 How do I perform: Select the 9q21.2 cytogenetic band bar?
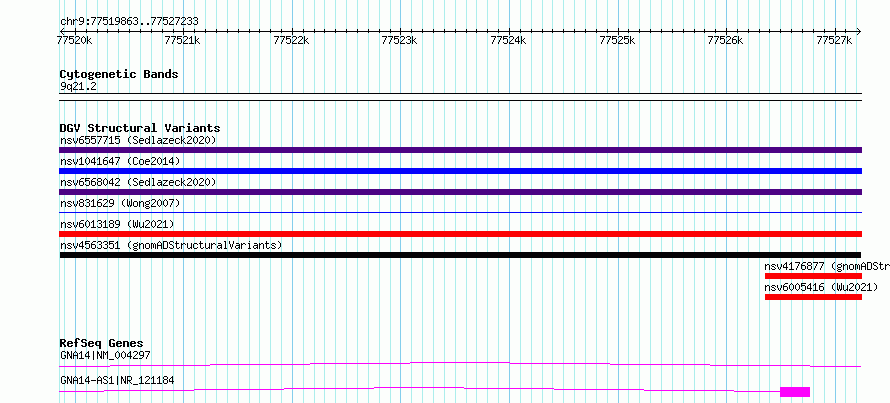pyautogui.click(x=460, y=97)
